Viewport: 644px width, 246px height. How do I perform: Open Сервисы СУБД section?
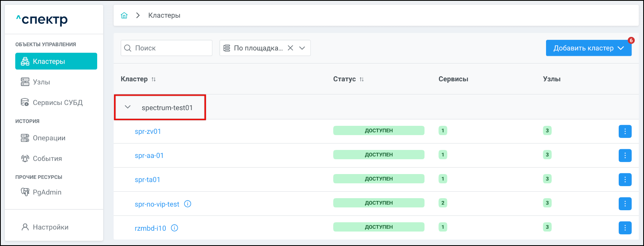click(57, 102)
